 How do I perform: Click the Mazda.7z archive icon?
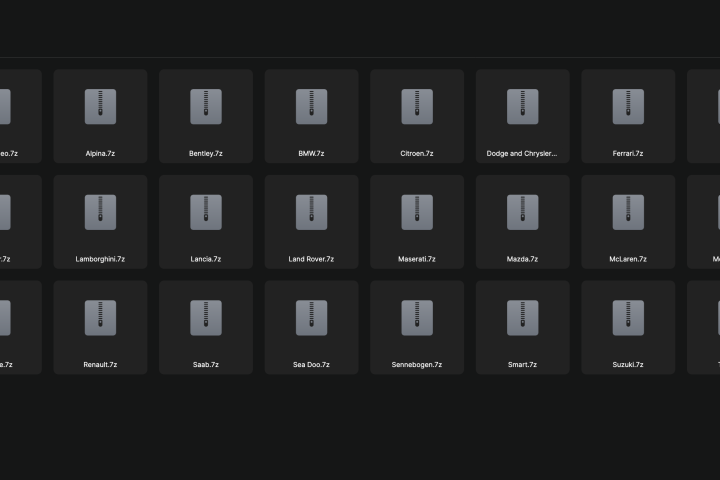(523, 212)
